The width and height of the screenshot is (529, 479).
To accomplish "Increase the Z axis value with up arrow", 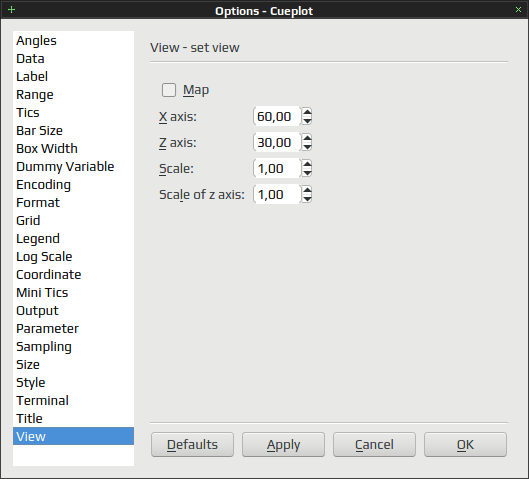I will (x=307, y=138).
